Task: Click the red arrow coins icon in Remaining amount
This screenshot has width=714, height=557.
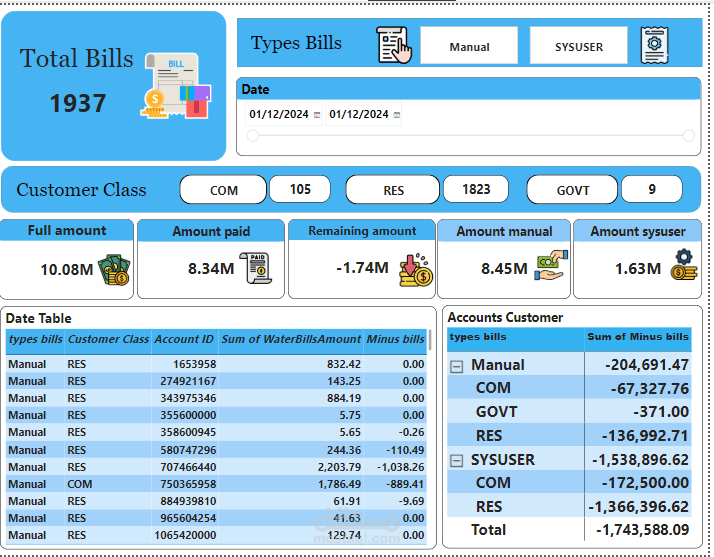Action: coord(416,270)
